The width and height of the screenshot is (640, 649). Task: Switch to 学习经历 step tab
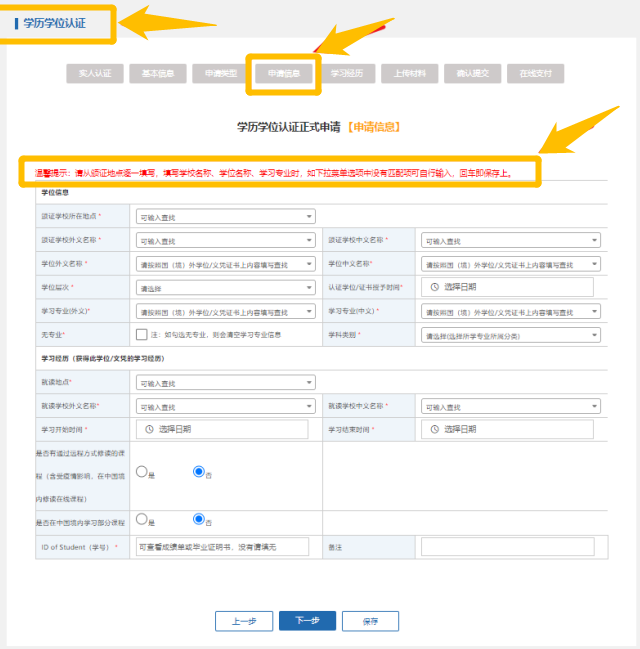coord(347,73)
